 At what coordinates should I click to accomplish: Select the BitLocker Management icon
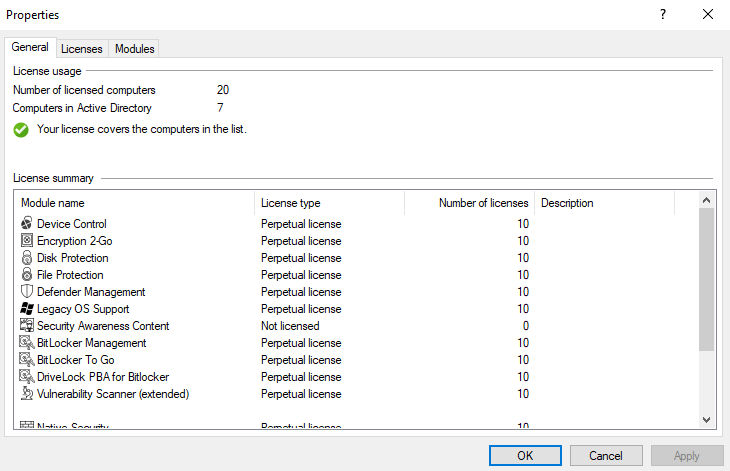tap(27, 343)
